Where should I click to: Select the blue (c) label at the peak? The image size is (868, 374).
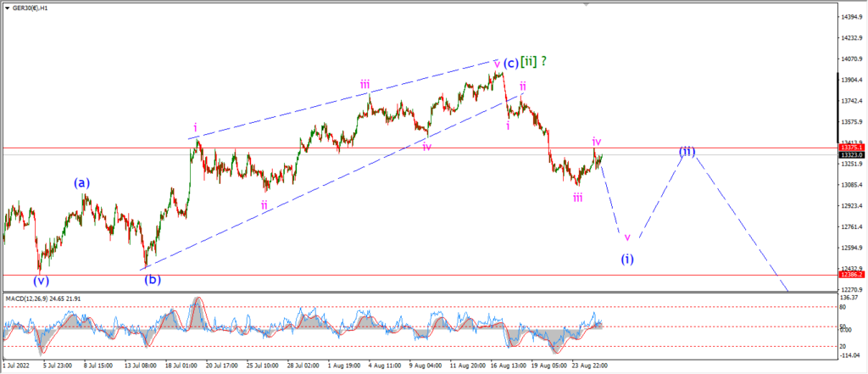(x=511, y=62)
